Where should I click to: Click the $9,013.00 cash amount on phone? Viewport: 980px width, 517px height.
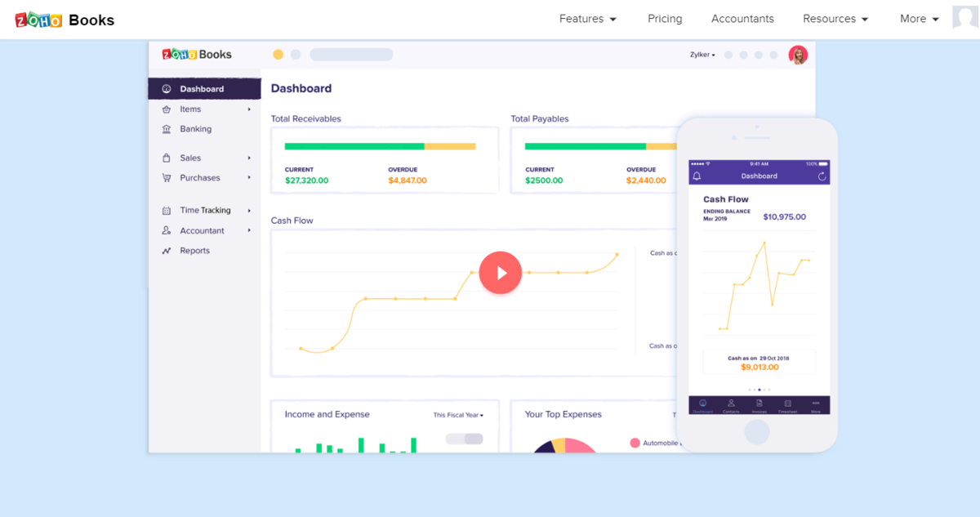759,368
